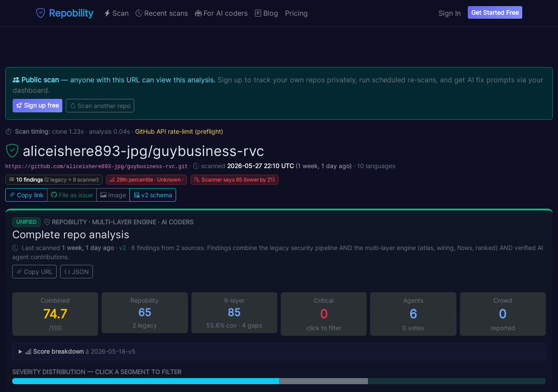558x392 pixels.
Task: Click Sign In
Action: point(449,13)
